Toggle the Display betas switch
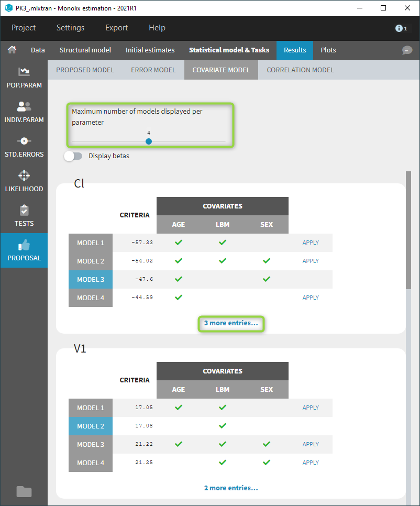Viewport: 420px width, 506px height. tap(73, 156)
